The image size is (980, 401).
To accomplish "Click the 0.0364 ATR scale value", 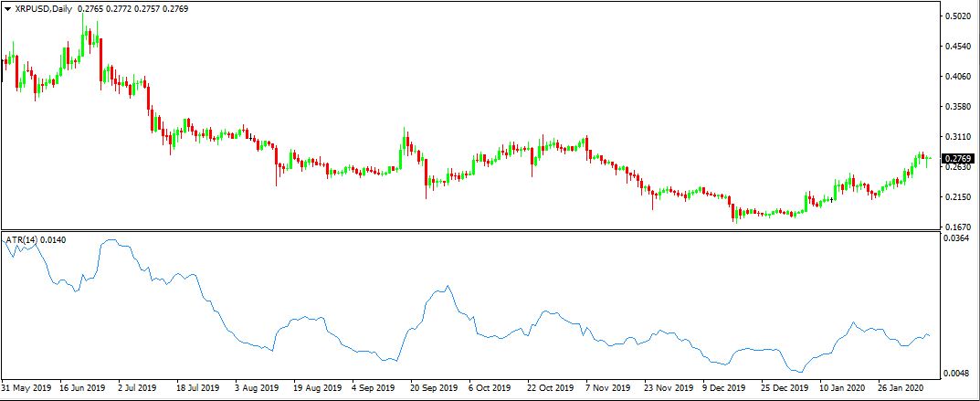I will 958,239.
